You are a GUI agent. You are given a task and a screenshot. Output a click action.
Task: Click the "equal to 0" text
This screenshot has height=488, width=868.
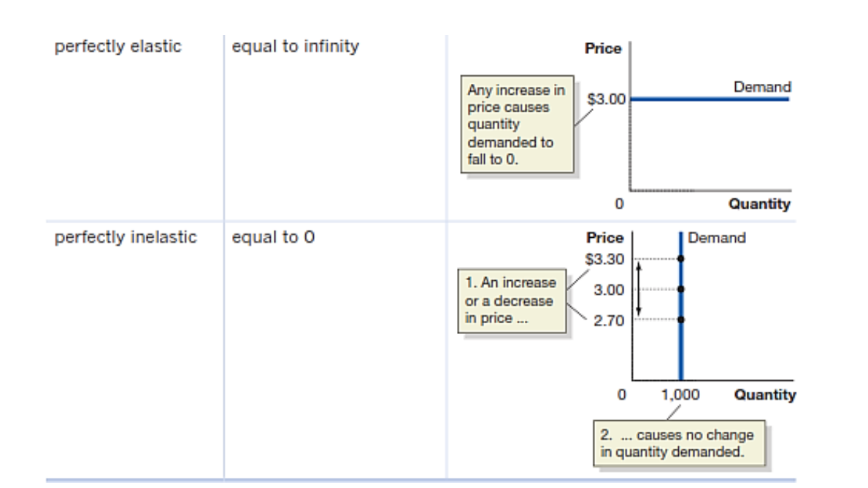pyautogui.click(x=273, y=238)
